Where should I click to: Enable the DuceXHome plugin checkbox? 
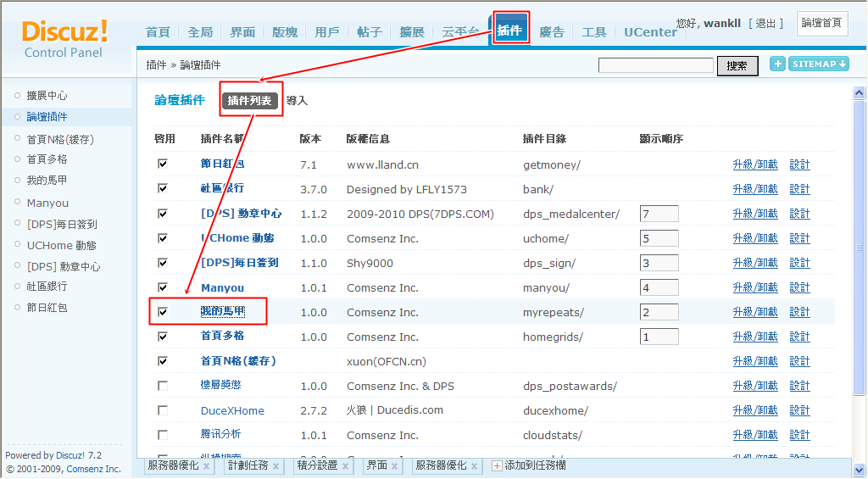pos(163,410)
